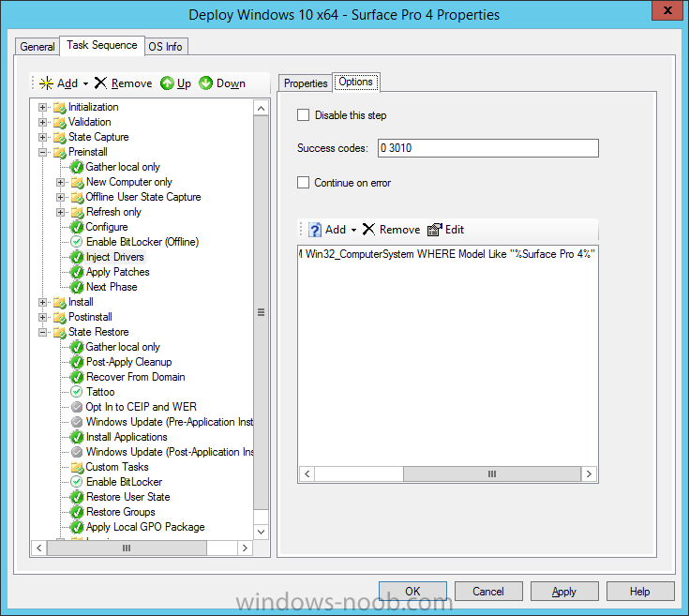Click the Install folder icon
The image size is (689, 616).
coord(60,302)
